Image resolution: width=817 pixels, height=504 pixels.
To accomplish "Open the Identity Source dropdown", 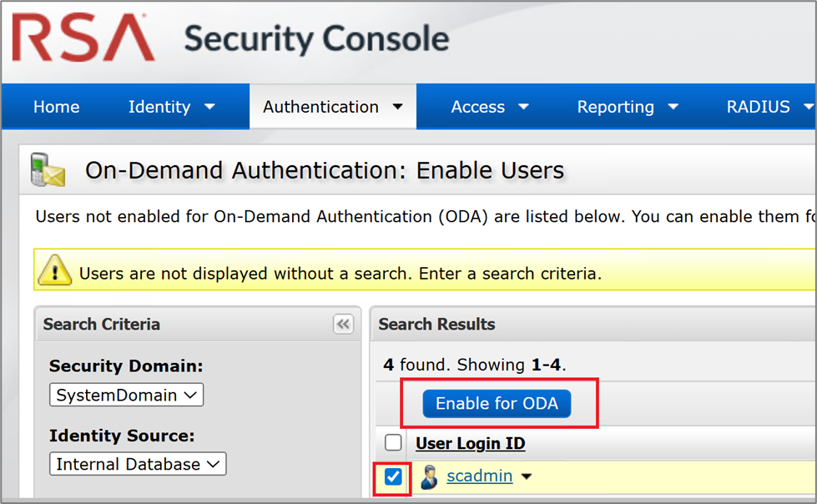I will tap(137, 465).
